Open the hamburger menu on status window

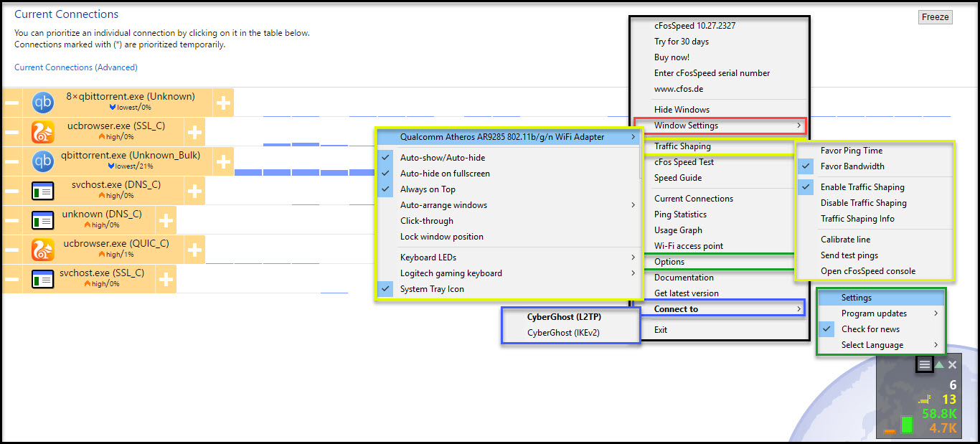click(x=925, y=365)
